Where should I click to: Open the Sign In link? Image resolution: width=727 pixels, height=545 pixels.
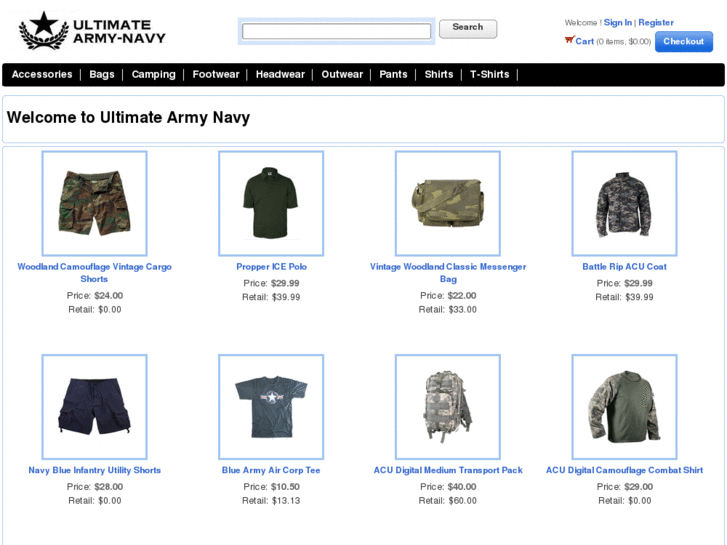coord(618,23)
